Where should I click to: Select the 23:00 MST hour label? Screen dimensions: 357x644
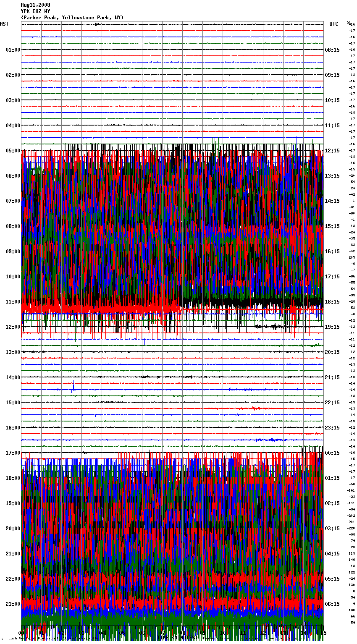(13, 604)
